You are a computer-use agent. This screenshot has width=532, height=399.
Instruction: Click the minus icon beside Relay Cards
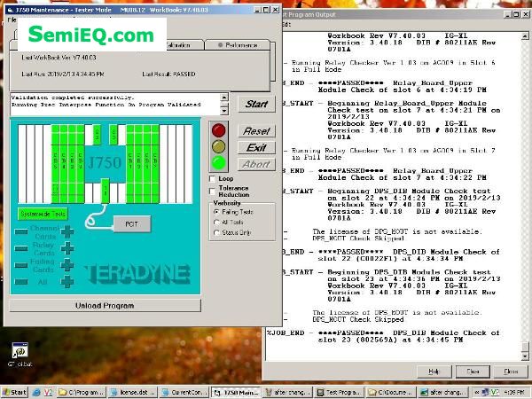[x=21, y=248]
